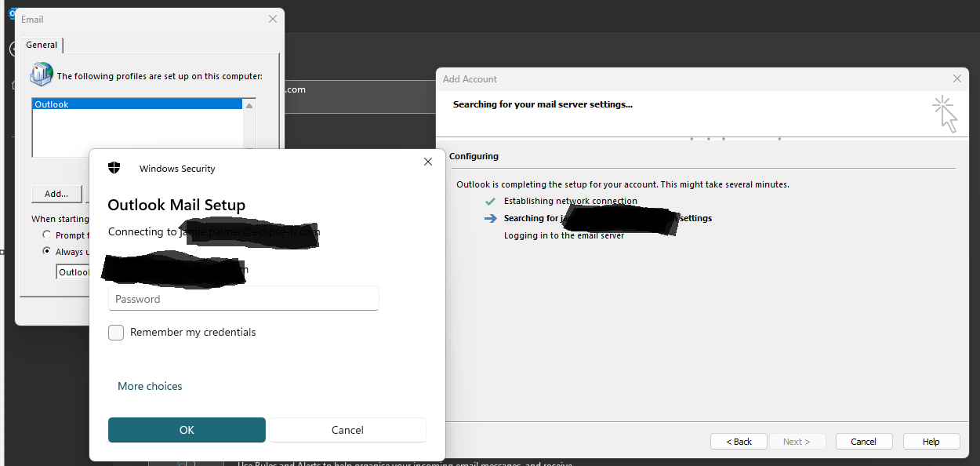This screenshot has width=980, height=466.
Task: Click Cancel in the Add Account window
Action: pos(864,442)
